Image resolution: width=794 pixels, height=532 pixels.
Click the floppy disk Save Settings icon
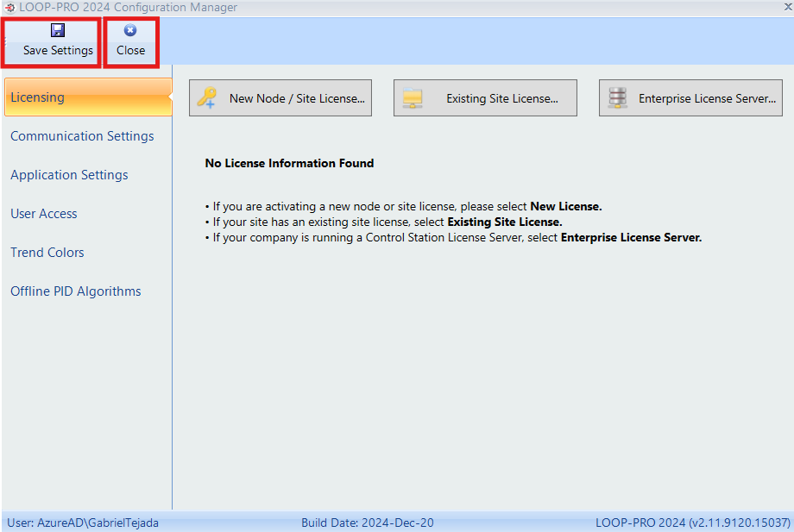pyautogui.click(x=58, y=30)
